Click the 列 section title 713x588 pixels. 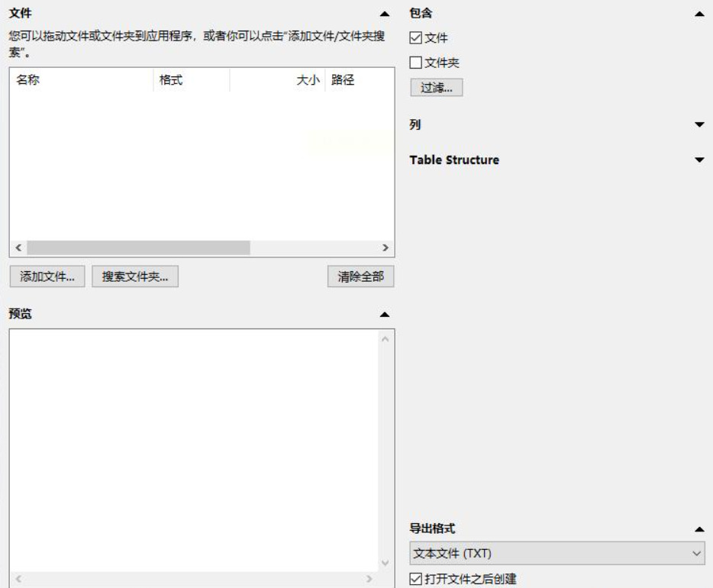click(x=415, y=124)
